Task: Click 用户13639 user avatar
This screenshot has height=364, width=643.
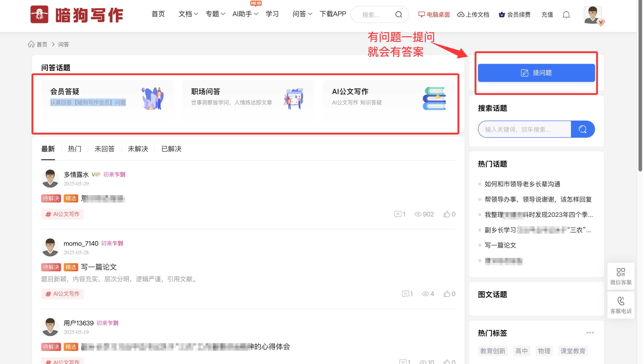Action: click(x=50, y=327)
